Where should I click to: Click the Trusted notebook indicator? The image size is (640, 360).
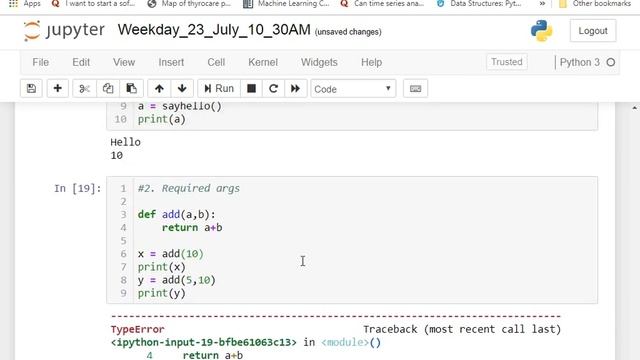(x=507, y=62)
